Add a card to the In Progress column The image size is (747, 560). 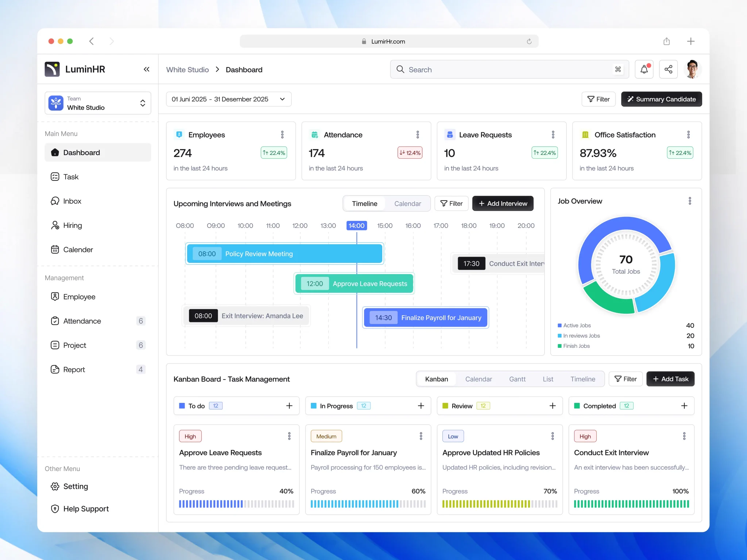point(421,406)
